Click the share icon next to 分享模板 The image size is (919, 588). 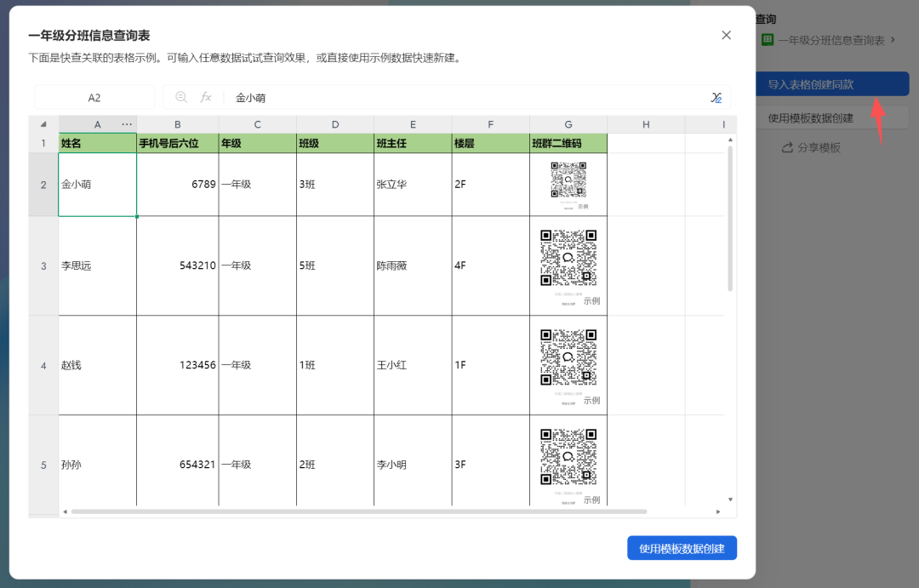[x=786, y=147]
